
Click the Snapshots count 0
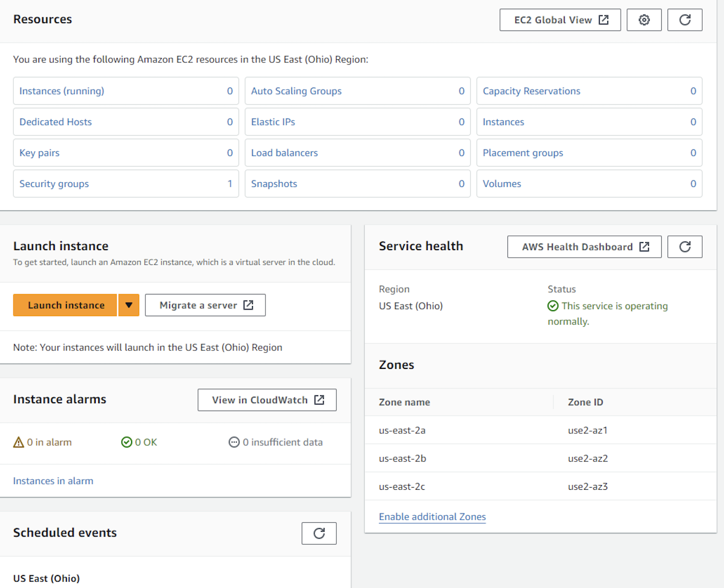pyautogui.click(x=461, y=184)
